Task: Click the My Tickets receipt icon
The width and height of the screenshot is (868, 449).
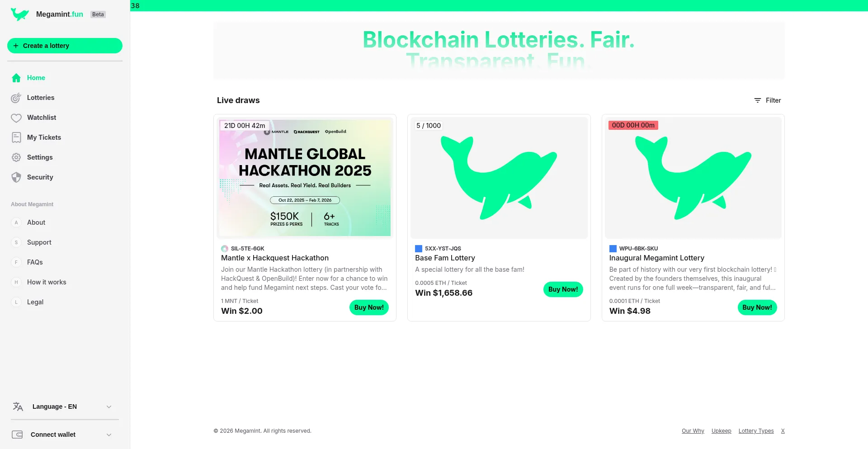Action: click(16, 137)
